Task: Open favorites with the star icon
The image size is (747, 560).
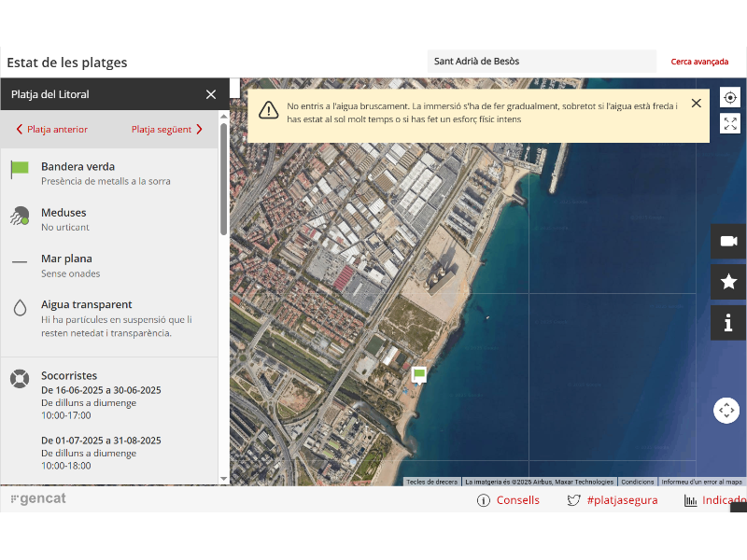Action: point(728,282)
